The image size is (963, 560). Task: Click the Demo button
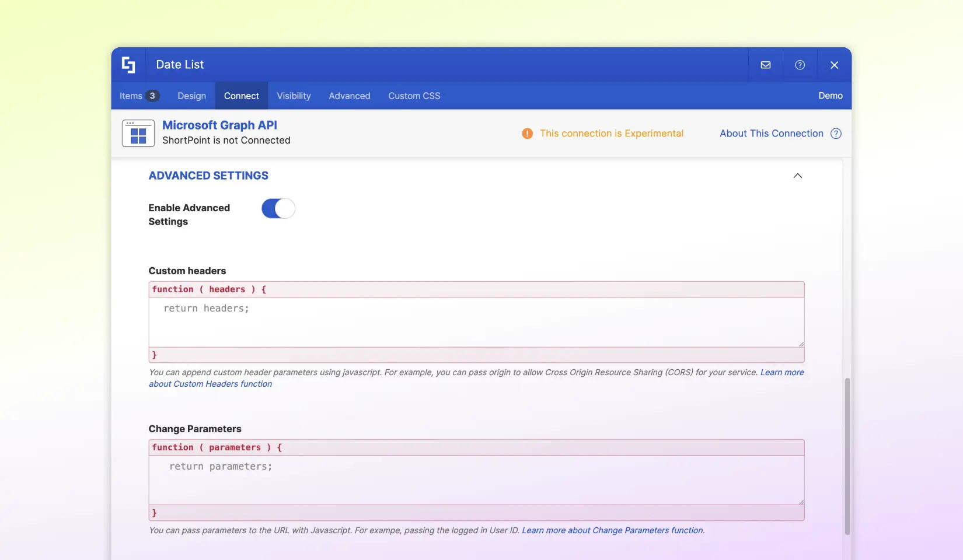pos(831,96)
